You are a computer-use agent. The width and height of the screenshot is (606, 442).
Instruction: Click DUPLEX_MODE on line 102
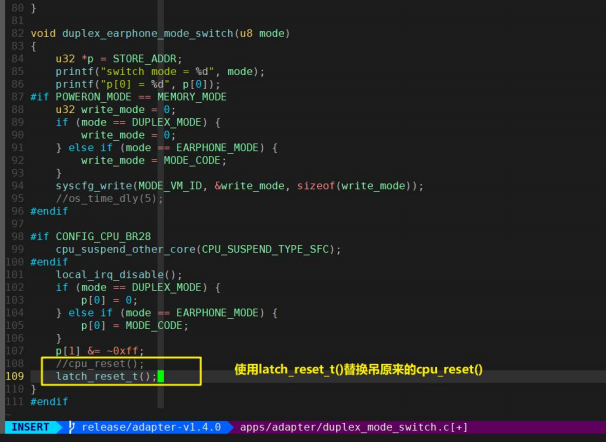[169, 287]
